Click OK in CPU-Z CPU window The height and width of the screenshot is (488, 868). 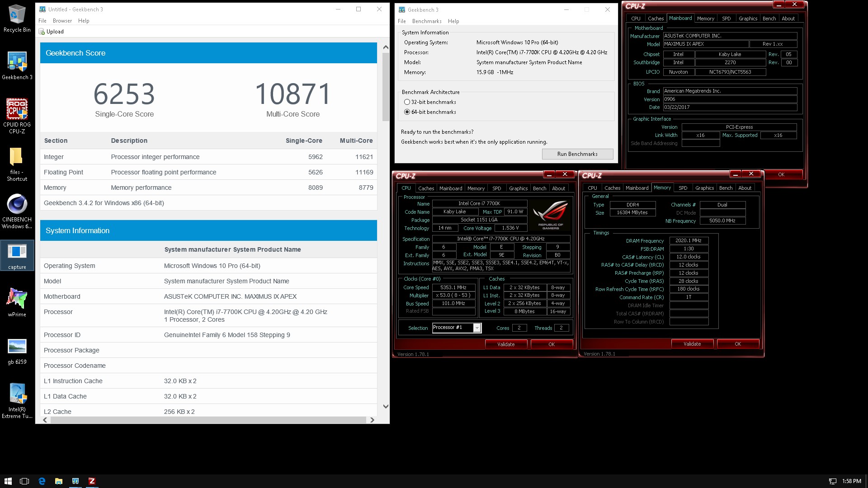tap(552, 344)
